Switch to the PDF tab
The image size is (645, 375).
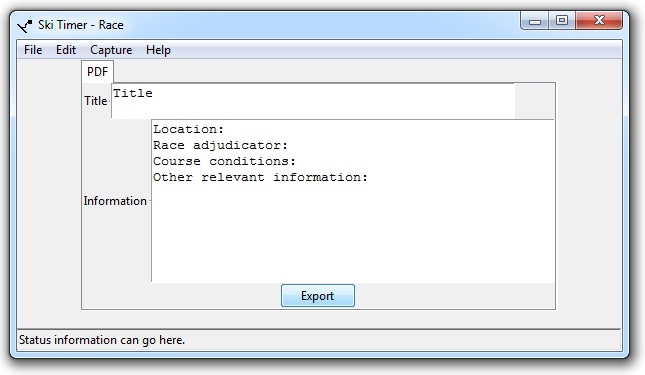tap(97, 72)
